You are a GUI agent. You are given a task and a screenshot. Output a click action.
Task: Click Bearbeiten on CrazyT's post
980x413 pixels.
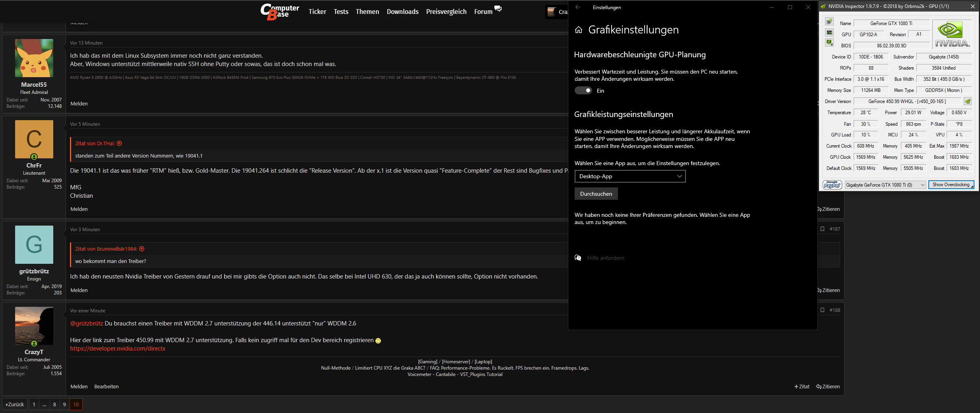(x=106, y=386)
